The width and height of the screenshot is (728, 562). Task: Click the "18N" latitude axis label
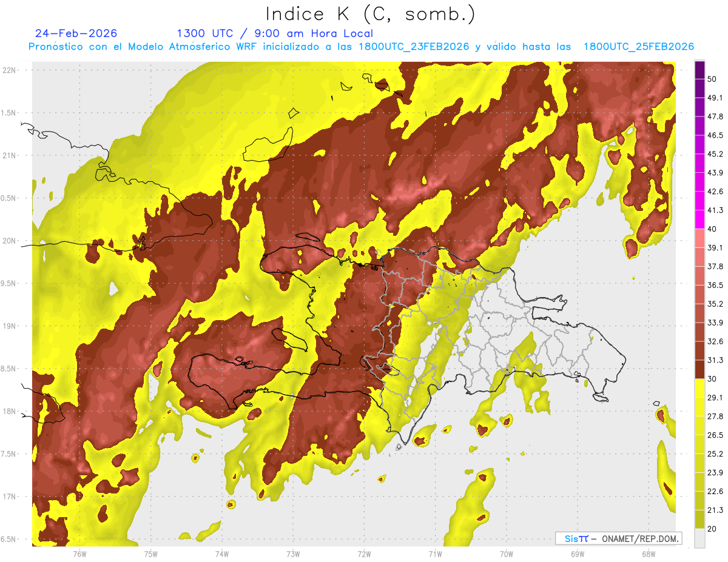(x=9, y=411)
